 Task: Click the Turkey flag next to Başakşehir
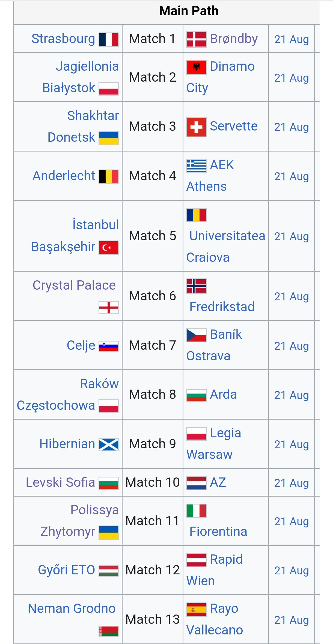[109, 248]
